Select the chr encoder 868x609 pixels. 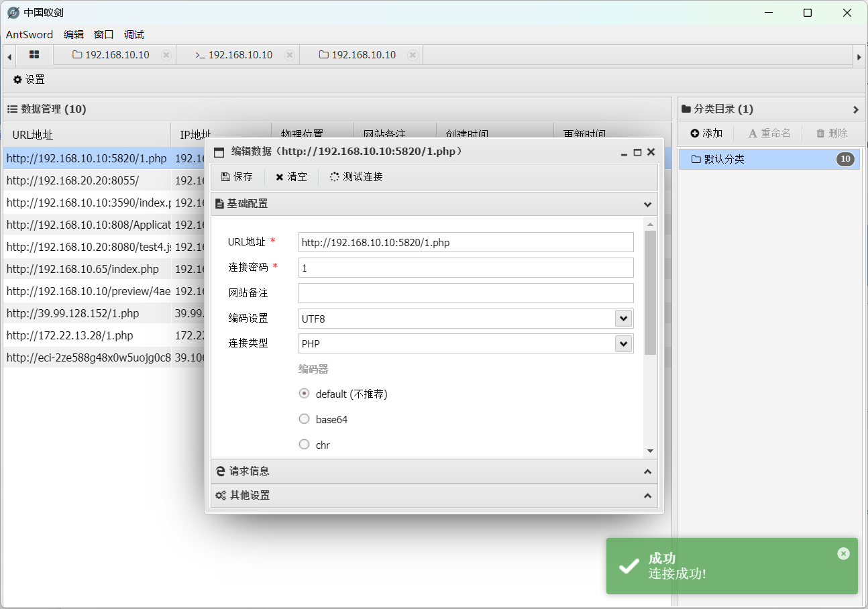click(x=305, y=445)
